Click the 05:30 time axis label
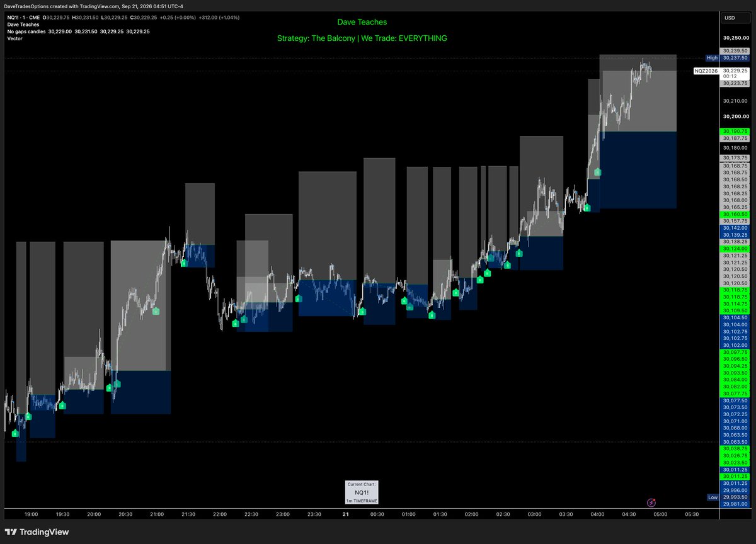This screenshot has width=756, height=544. point(692,514)
